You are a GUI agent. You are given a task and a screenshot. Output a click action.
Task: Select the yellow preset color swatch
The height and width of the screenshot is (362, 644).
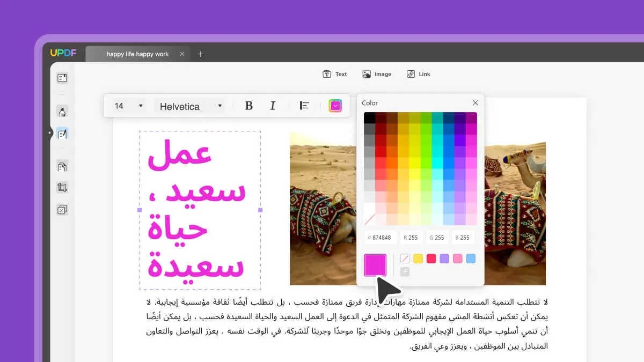[x=418, y=258]
